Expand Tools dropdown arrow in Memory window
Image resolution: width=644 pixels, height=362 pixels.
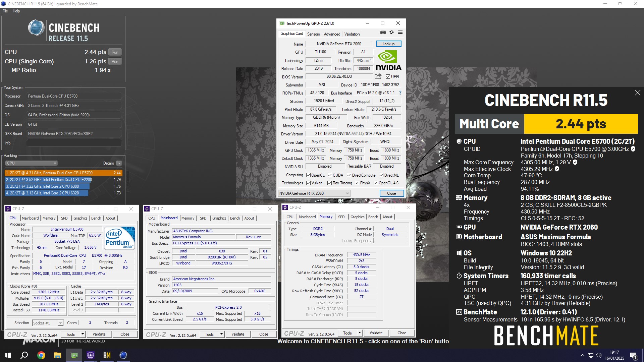click(360, 333)
